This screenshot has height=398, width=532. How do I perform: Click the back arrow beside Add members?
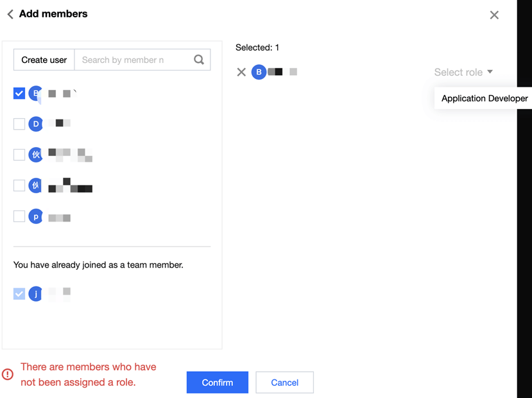coord(10,14)
